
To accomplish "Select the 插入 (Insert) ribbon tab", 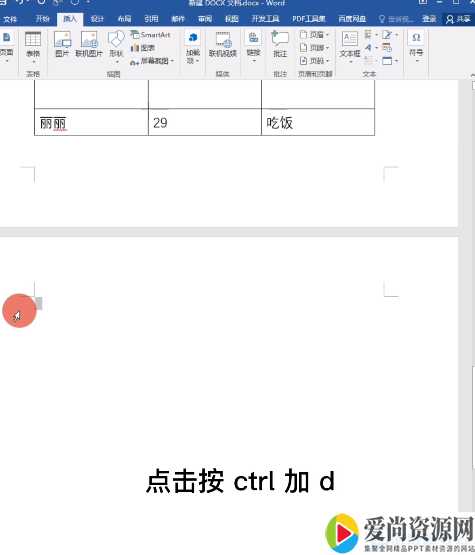I will (x=70, y=19).
